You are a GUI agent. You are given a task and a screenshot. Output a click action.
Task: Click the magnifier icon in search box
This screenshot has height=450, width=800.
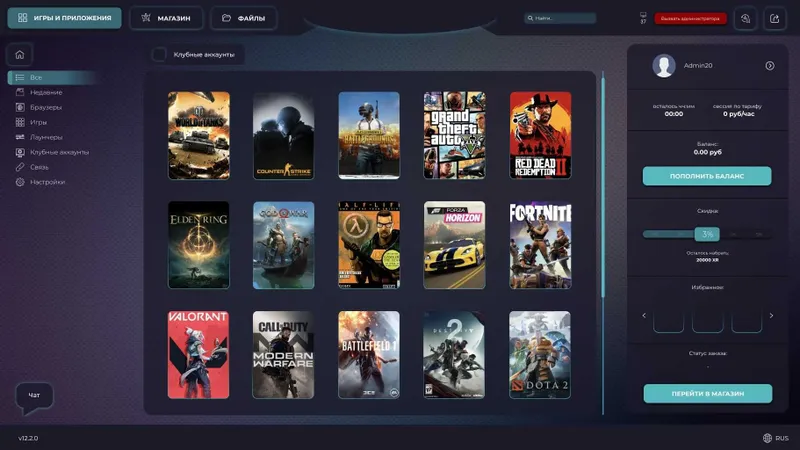tap(530, 18)
